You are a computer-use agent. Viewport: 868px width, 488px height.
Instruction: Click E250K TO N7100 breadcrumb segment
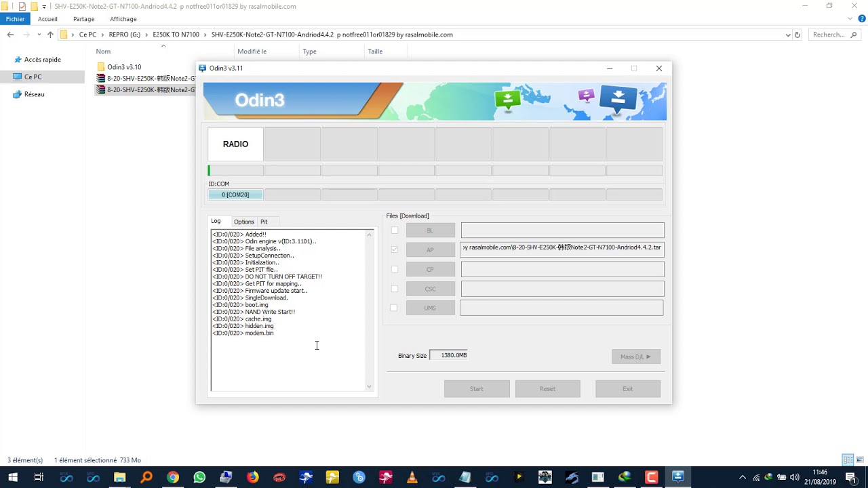[x=176, y=35]
